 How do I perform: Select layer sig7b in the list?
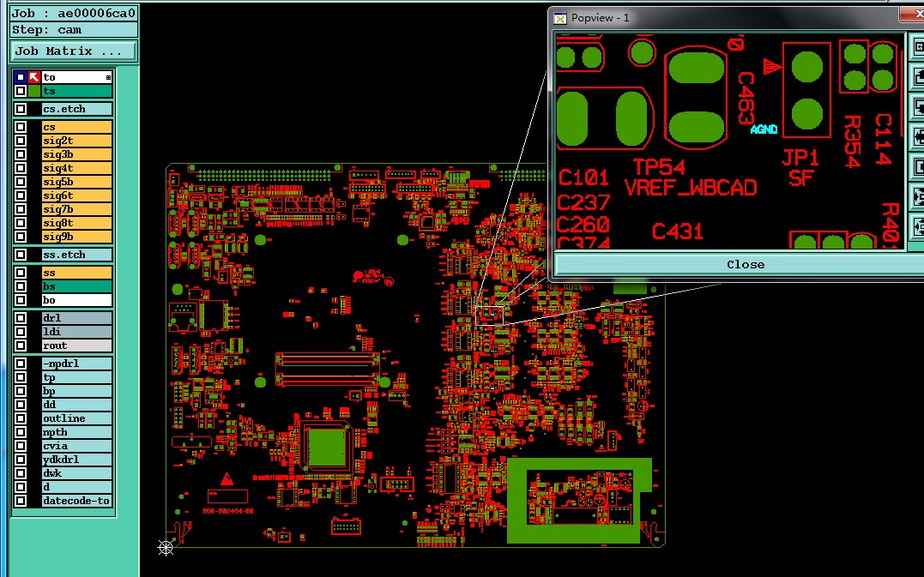tap(76, 209)
